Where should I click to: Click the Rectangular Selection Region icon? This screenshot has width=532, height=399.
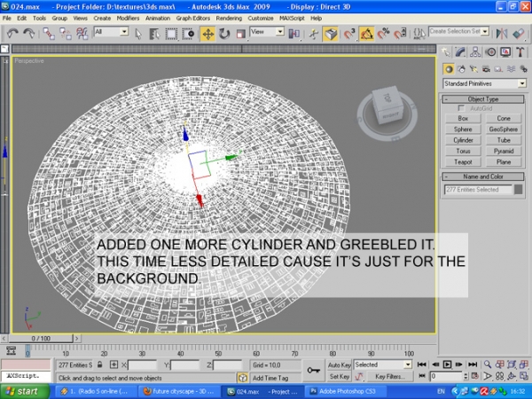(171, 34)
